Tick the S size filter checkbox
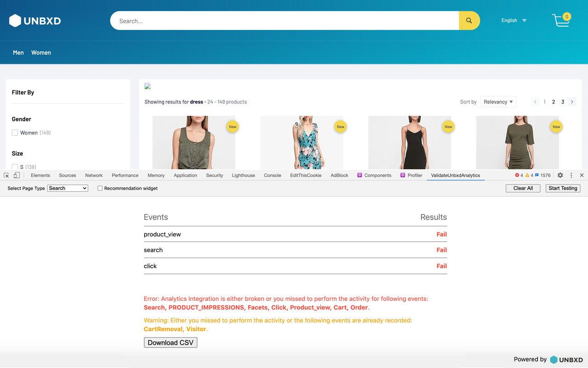Viewport: 588px width, 368px height. click(15, 167)
